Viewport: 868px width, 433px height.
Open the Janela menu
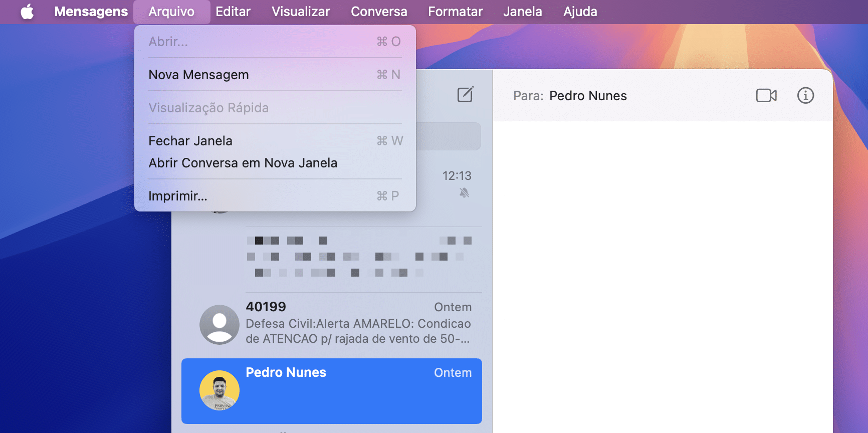(x=522, y=12)
